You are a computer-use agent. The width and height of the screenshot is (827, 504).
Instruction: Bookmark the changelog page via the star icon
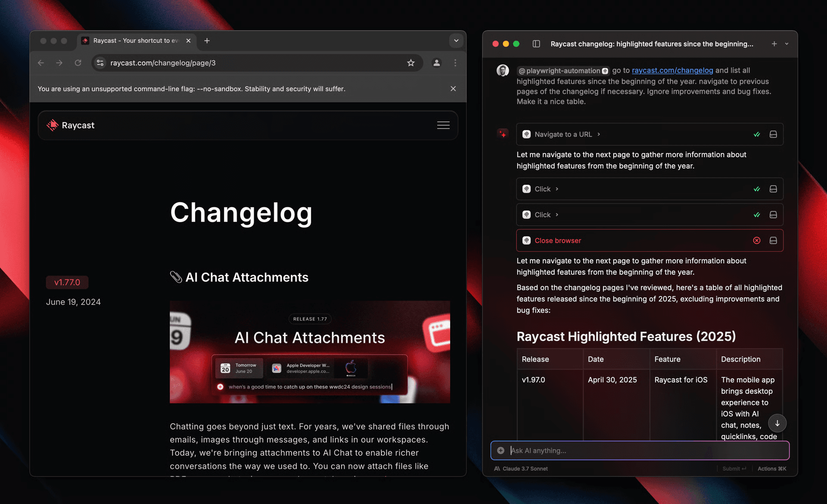click(411, 63)
